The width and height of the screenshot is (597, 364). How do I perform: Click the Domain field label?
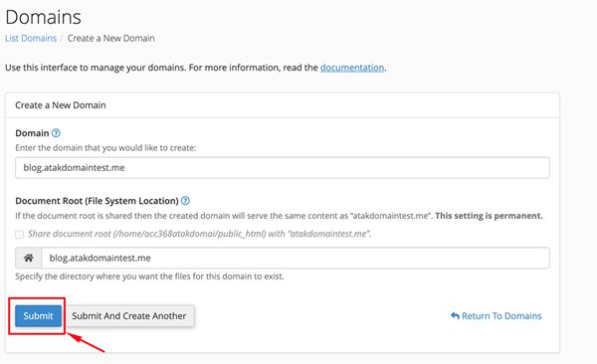[32, 133]
